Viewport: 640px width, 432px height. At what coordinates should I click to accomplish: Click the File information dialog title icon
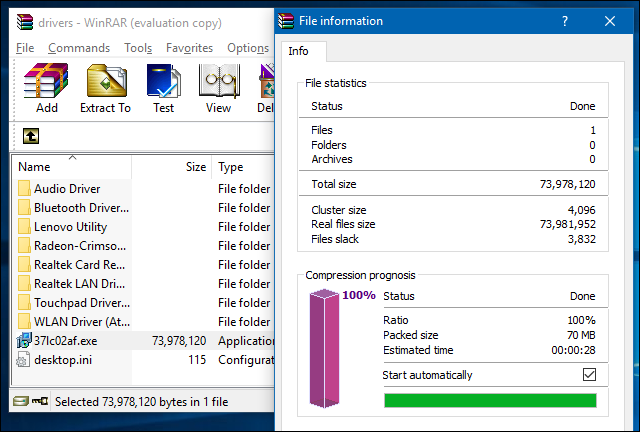point(286,21)
